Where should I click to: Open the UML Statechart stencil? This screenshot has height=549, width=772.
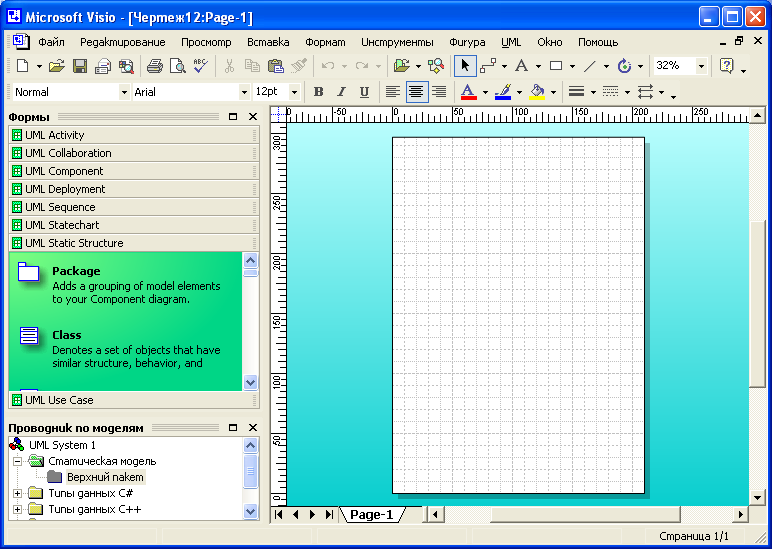click(133, 225)
